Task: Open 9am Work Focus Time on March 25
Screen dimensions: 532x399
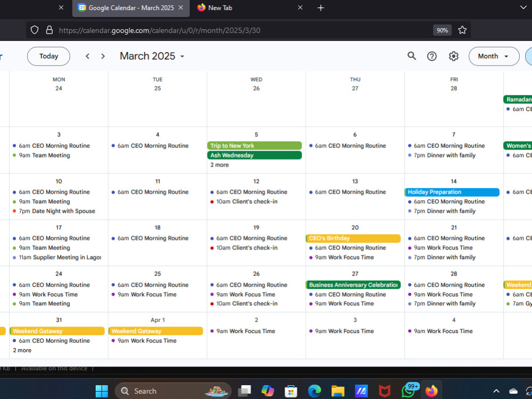Action: coord(144,294)
